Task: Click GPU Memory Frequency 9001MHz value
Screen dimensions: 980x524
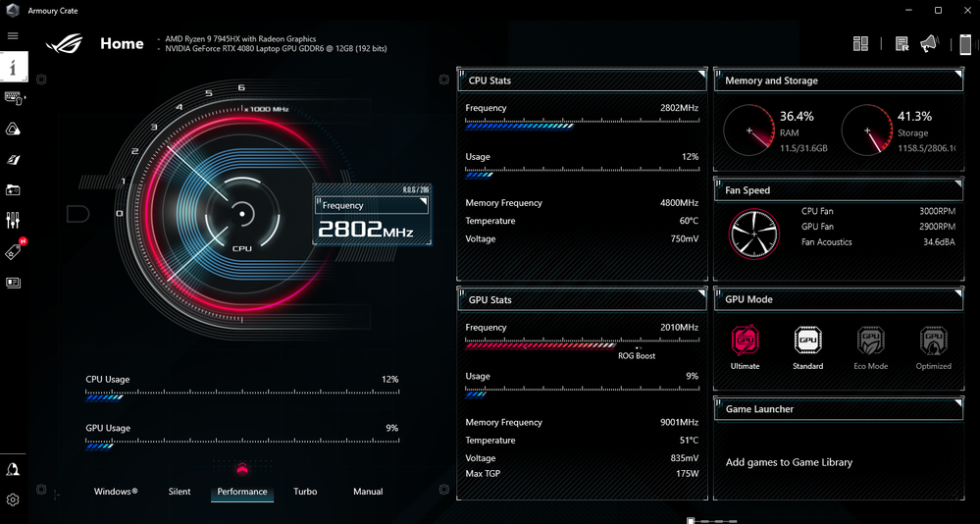Action: click(680, 423)
